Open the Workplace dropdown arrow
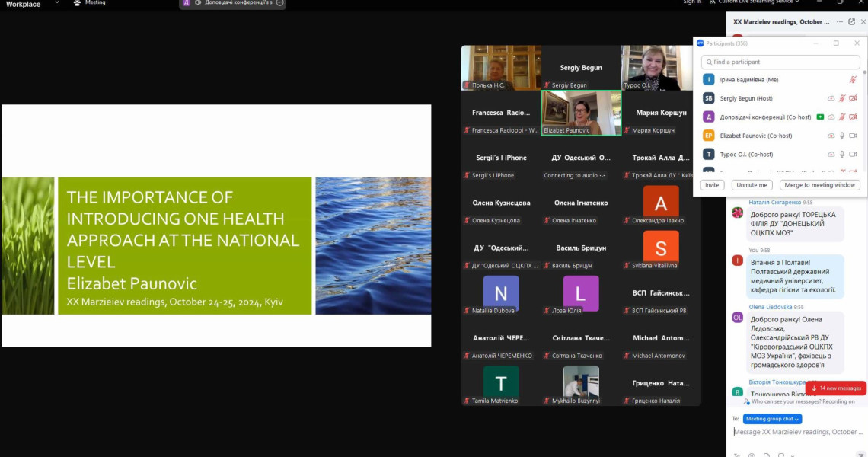Screen dimensions: 868x457 57,3
